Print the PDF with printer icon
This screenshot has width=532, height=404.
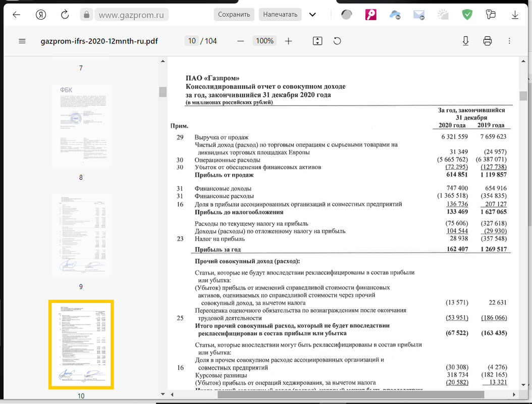tap(487, 41)
